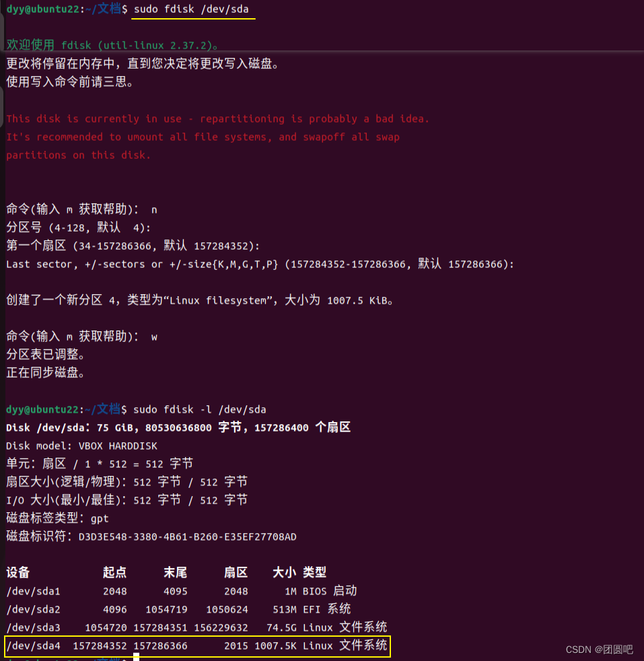Click 'BIOS 启动' type in sda1 row
Viewport: 644px width, 661px height.
pyautogui.click(x=330, y=590)
